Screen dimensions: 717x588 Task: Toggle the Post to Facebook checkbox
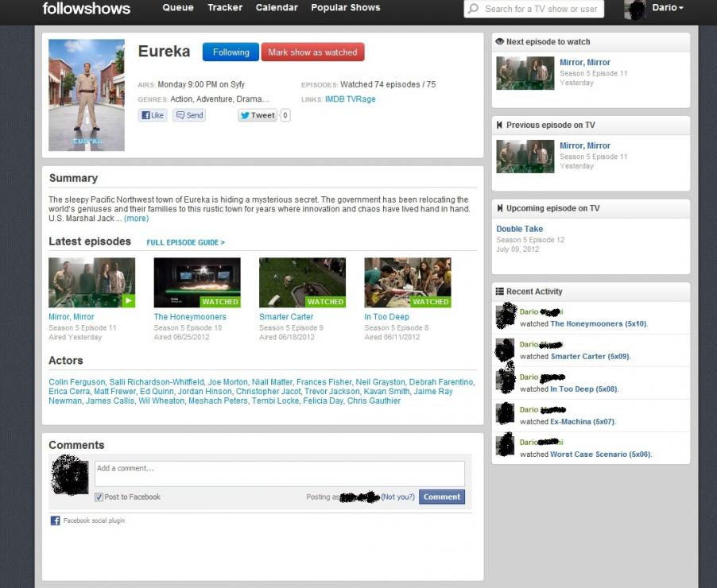[99, 497]
